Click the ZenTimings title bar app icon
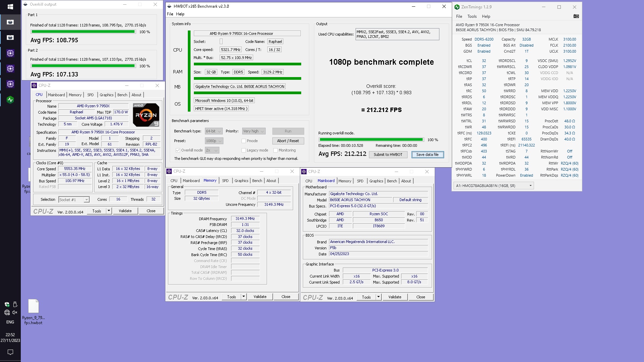Screen dimensions: 644x362 point(457,7)
